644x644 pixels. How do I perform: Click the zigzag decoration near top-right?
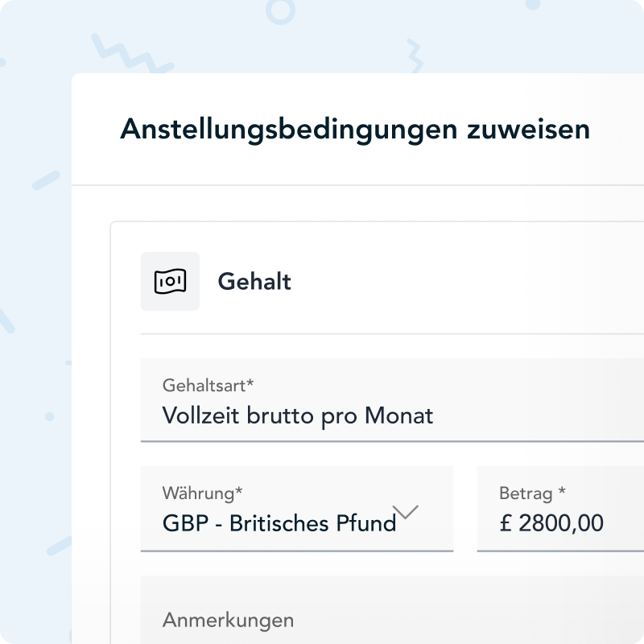[412, 53]
